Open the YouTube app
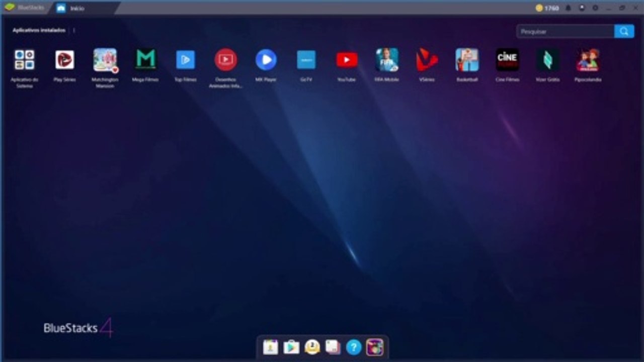644x362 pixels. 347,60
